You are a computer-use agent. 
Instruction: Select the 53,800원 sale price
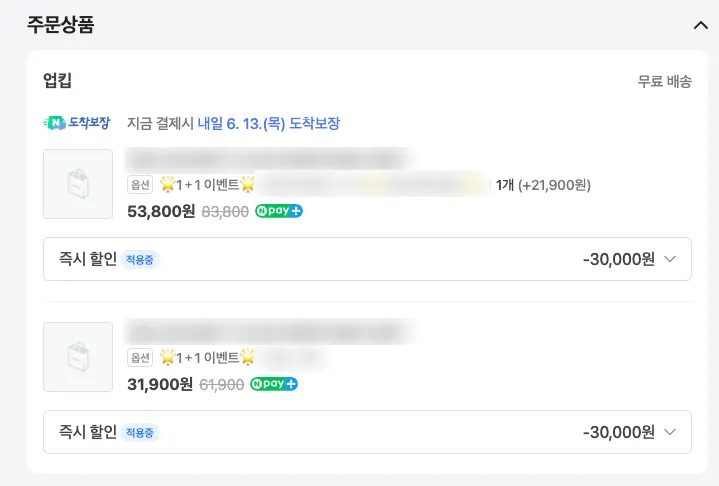[x=160, y=211]
